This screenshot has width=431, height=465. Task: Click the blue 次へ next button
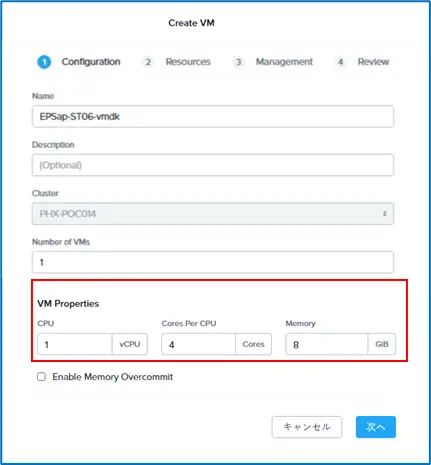[x=376, y=427]
